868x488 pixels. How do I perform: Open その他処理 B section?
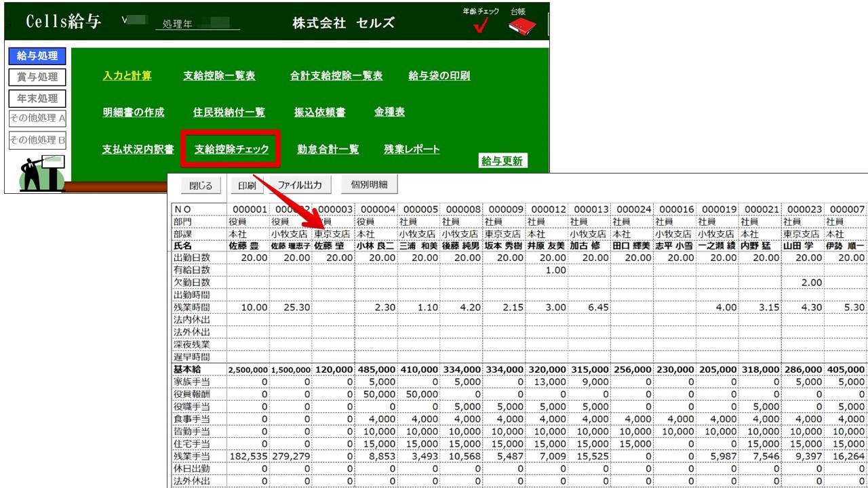pos(37,140)
